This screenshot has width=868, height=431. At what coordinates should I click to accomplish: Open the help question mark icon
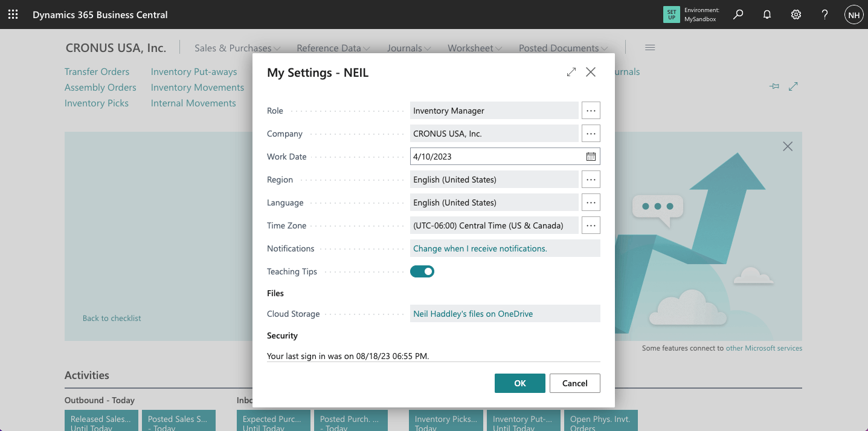825,15
